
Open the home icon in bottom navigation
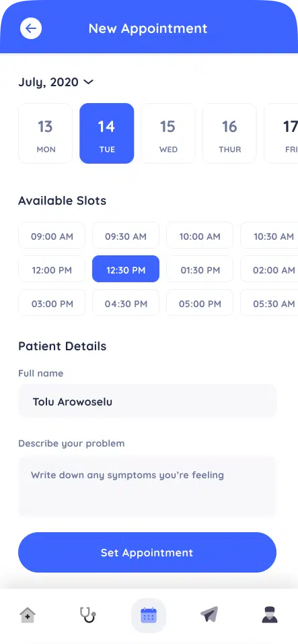(x=28, y=615)
